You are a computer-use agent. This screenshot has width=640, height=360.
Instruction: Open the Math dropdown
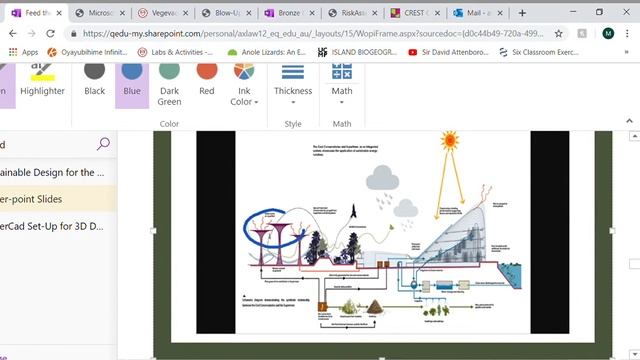tap(342, 85)
